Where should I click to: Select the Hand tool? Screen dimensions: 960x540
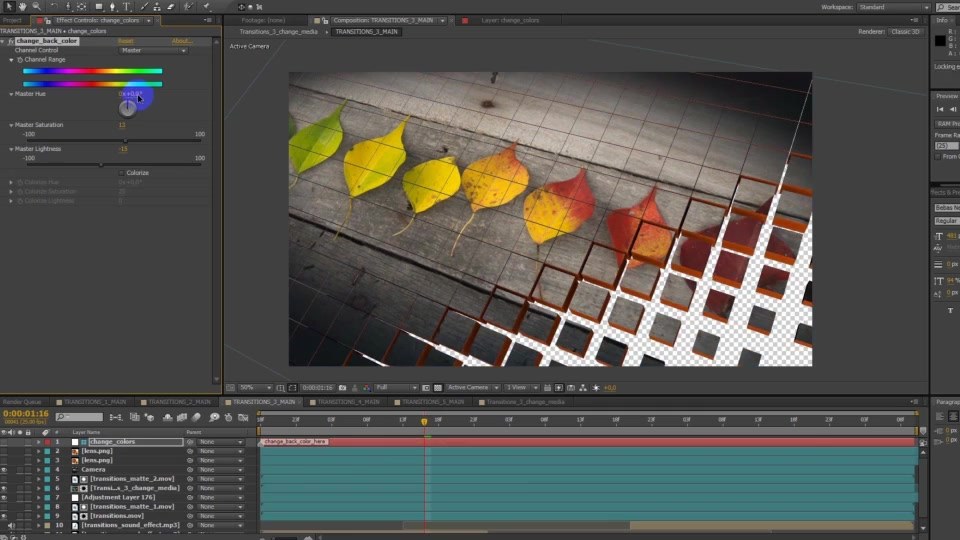point(23,7)
